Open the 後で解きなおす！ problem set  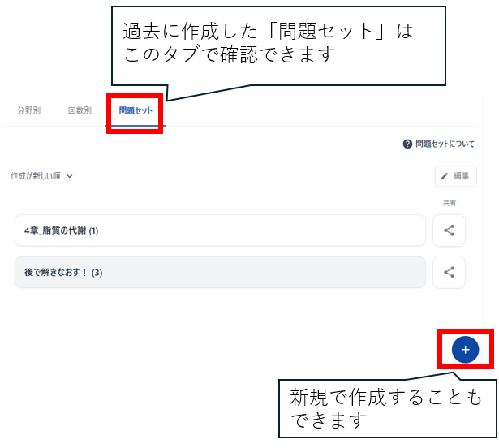point(220,272)
